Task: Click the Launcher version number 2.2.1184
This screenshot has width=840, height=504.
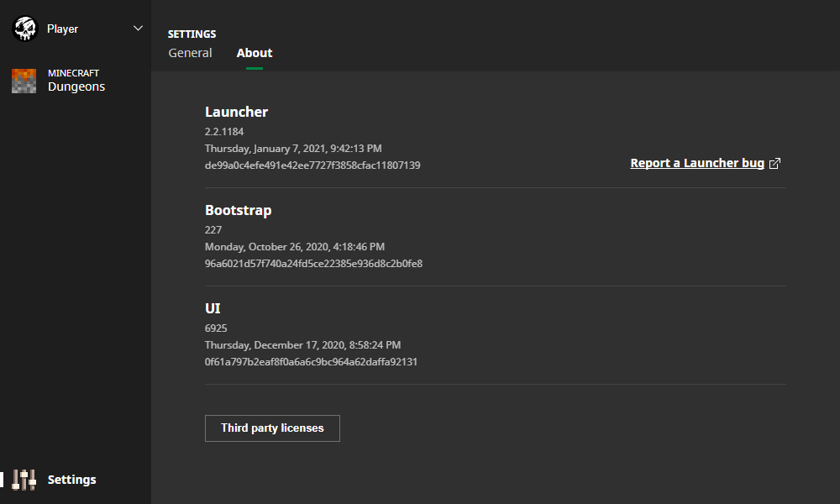Action: [224, 132]
